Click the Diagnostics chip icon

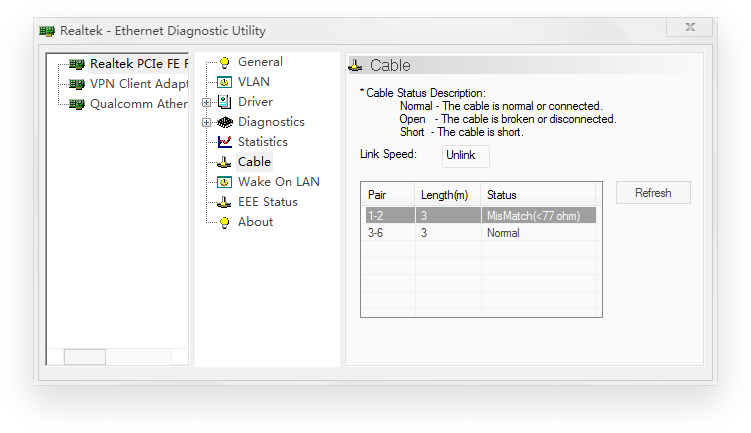[225, 122]
